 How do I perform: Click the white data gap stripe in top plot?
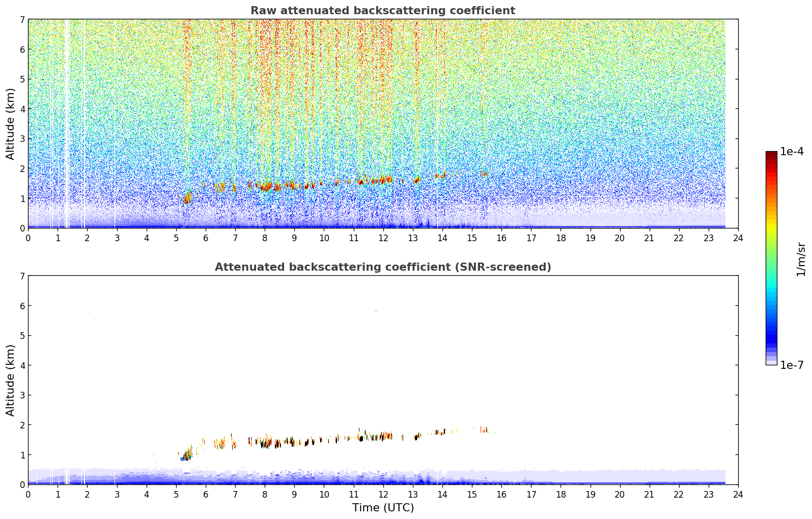tap(67, 122)
